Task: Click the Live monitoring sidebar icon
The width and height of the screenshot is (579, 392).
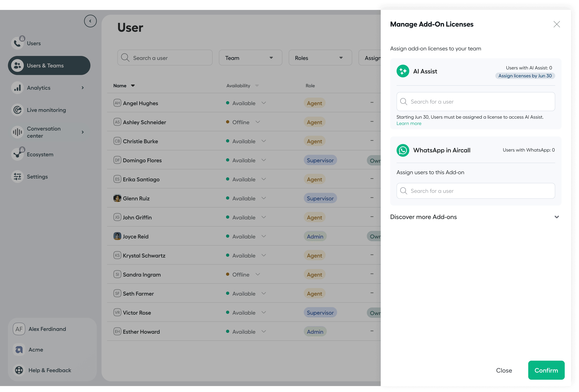Action: point(17,110)
